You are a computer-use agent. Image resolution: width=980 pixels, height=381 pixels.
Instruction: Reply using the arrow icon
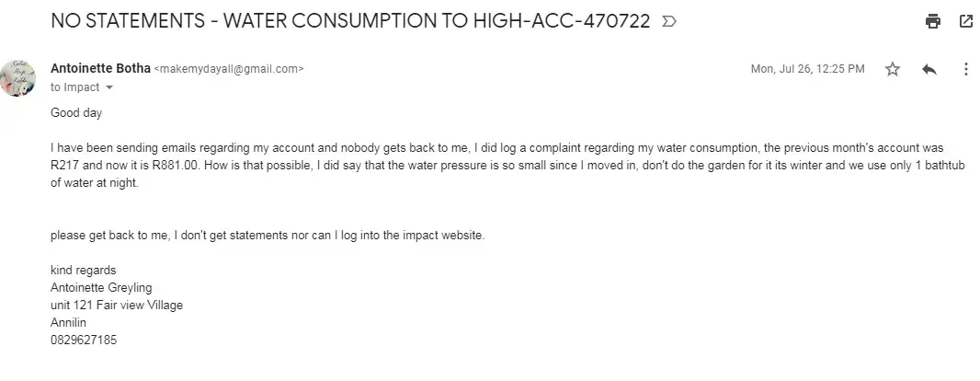[929, 69]
